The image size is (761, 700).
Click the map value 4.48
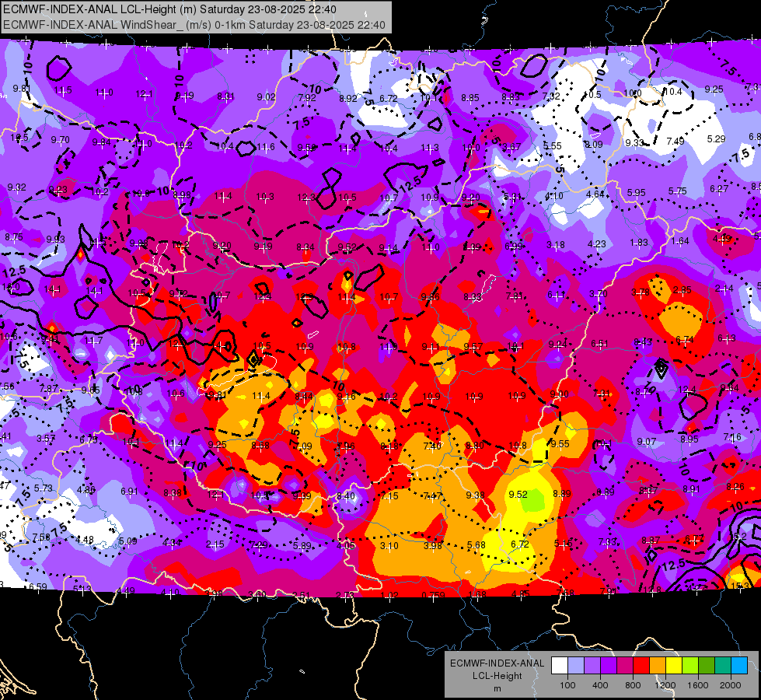pyautogui.click(x=85, y=540)
